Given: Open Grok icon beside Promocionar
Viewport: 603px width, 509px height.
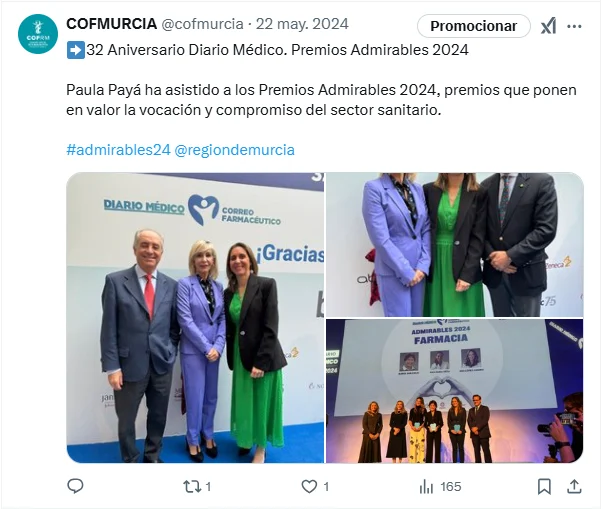Looking at the screenshot, I should coord(548,26).
